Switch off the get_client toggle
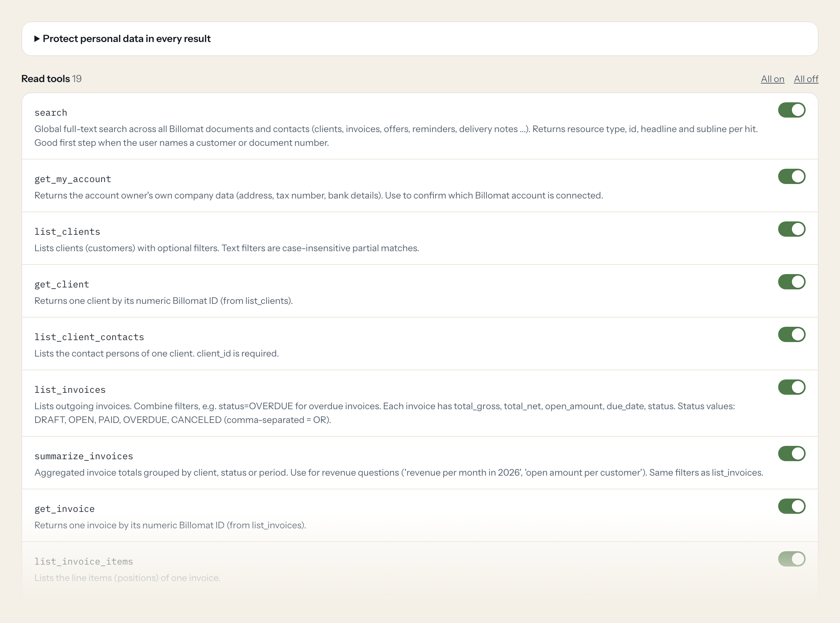This screenshot has height=623, width=840. 792,282
